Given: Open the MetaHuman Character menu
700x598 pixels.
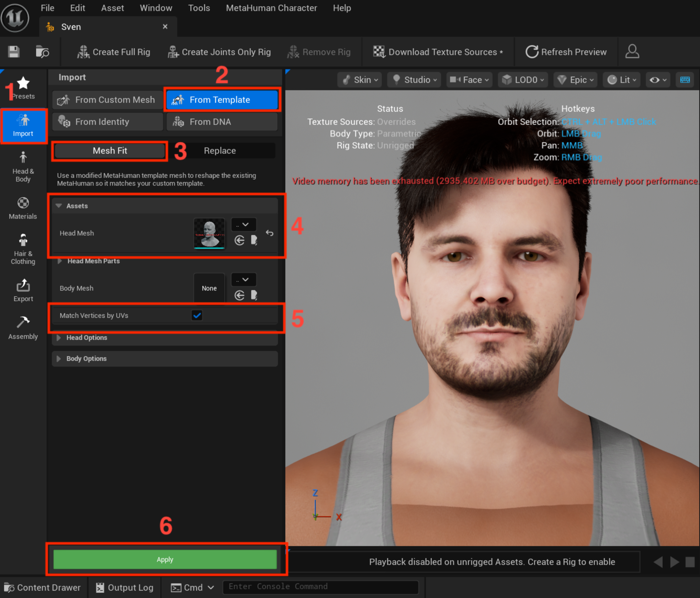Looking at the screenshot, I should tap(271, 8).
